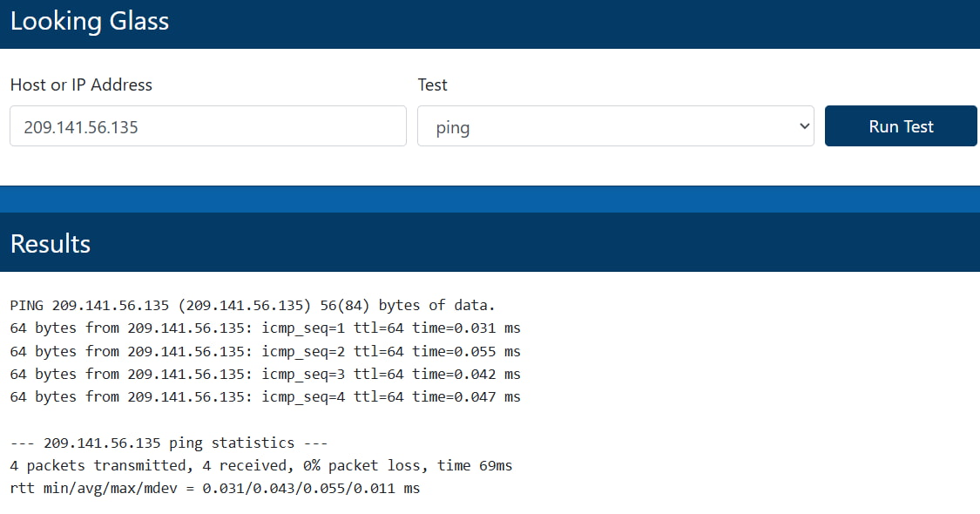Image resolution: width=980 pixels, height=514 pixels.
Task: Click the icmp_seq=4 ping result line
Action: [265, 396]
